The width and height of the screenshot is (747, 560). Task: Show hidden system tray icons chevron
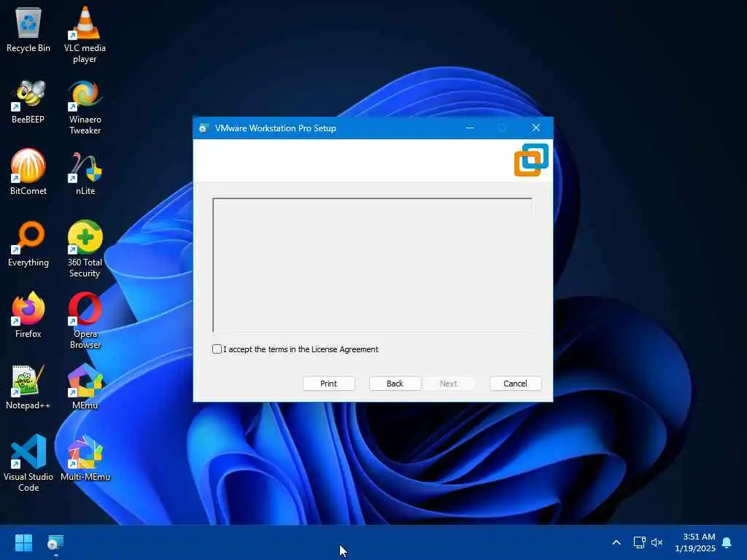(x=616, y=542)
